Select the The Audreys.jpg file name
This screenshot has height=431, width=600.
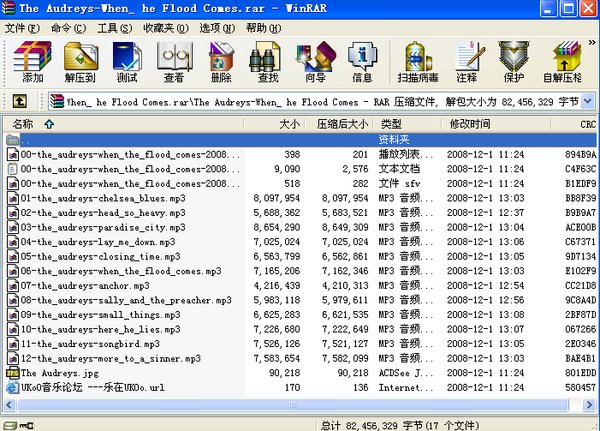tap(60, 373)
